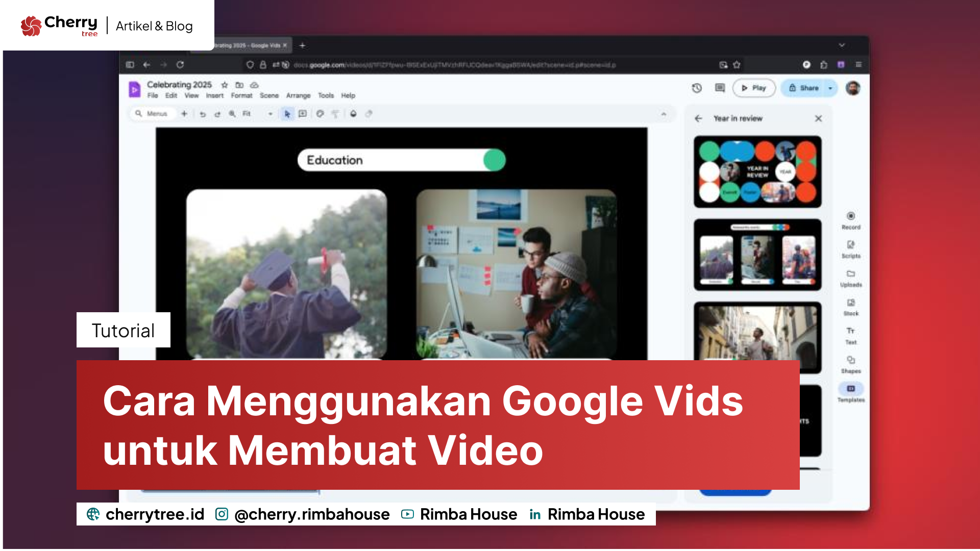Expand the Share dropdown arrow
Screen dimensions: 980x551
(830, 88)
